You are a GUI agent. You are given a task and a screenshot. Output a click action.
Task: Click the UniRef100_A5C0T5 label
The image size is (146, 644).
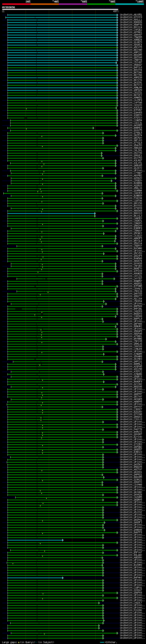[131, 48]
